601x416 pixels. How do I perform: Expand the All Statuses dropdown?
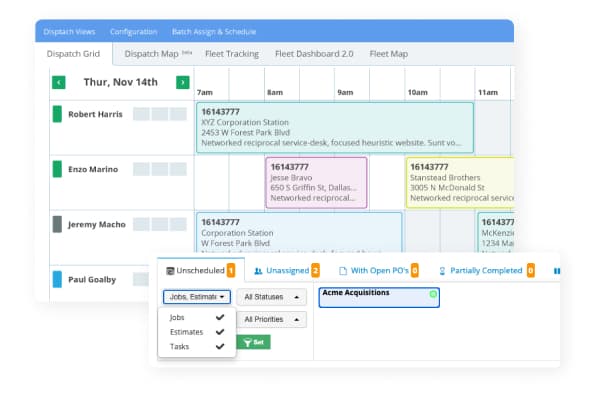tap(273, 297)
